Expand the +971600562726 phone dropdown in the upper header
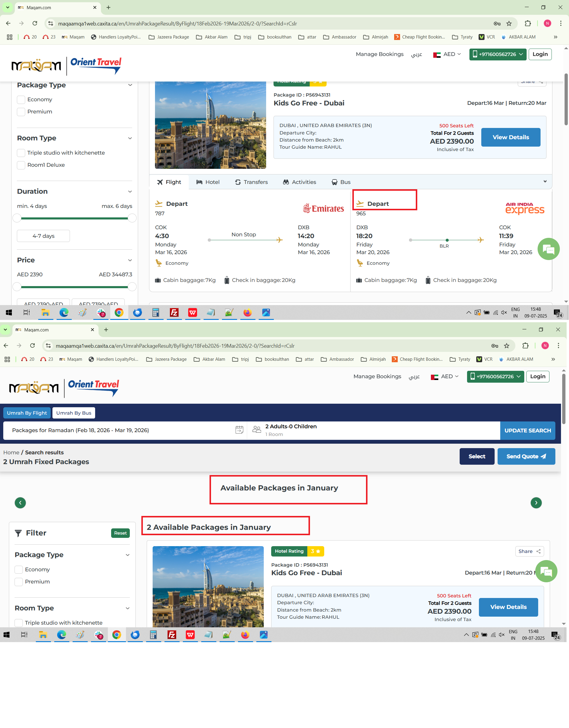This screenshot has width=569, height=728. [x=498, y=54]
